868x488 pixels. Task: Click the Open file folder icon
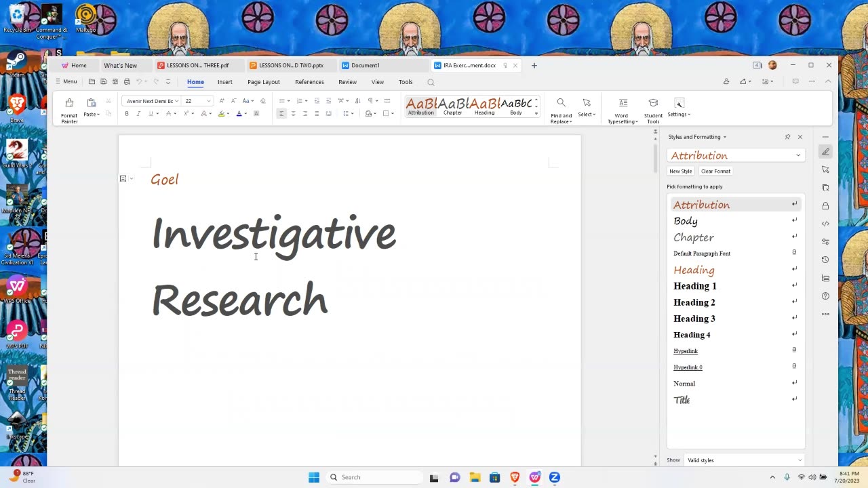(x=92, y=82)
